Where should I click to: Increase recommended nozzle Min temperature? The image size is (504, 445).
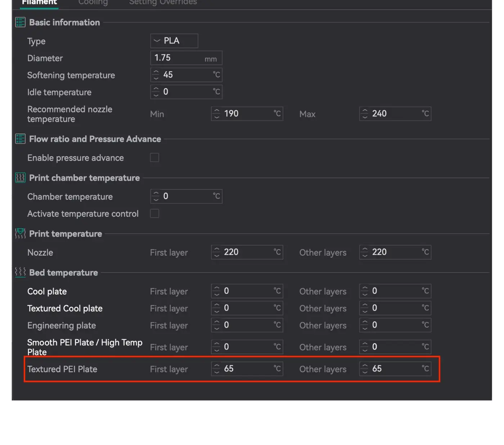[217, 111]
